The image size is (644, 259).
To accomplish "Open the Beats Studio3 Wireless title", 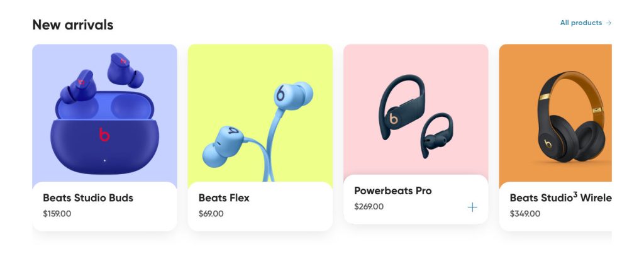I will coord(560,198).
